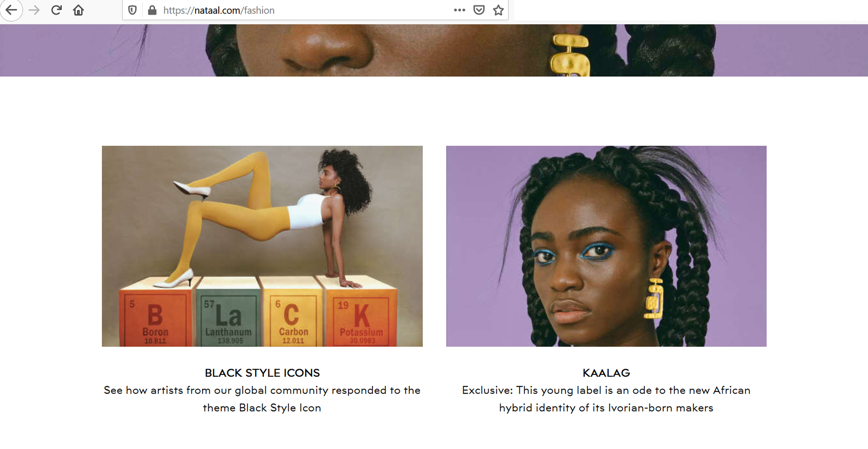Save page to Pocket
Viewport: 868px width, 449px height.
[x=479, y=10]
